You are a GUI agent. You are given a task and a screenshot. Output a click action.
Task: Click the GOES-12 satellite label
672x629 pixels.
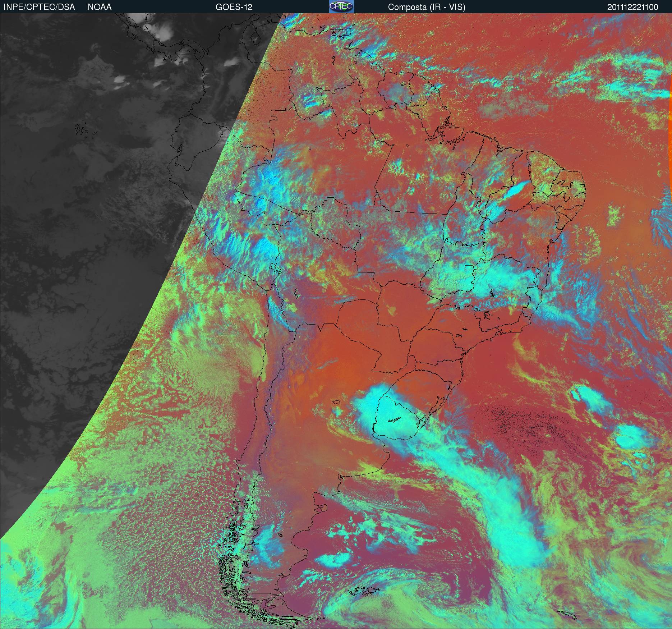[234, 7]
